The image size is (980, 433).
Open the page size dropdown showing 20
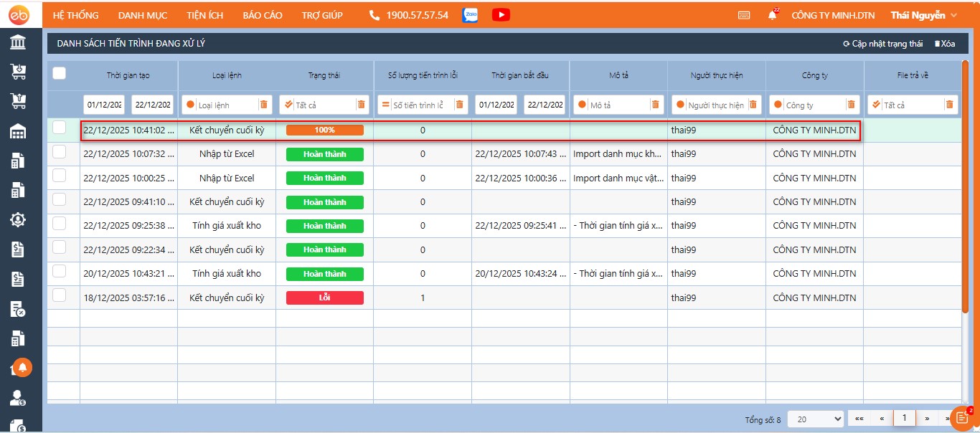tap(816, 419)
